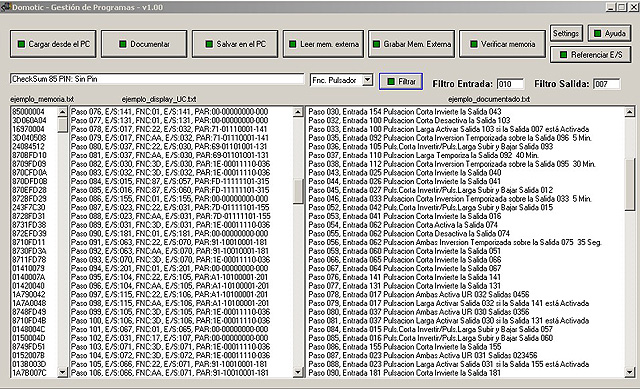Select memory line 3D060A04
Image resolution: width=640 pixels, height=389 pixels.
point(34,120)
